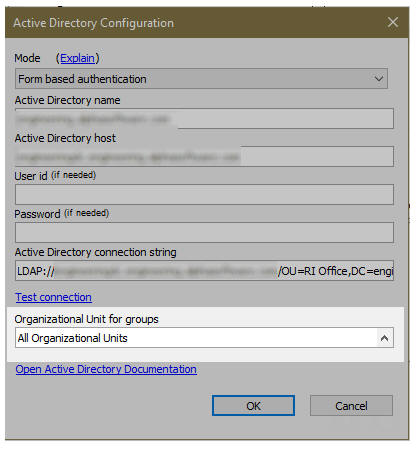417x450 pixels.
Task: Open the Form based authentication combo box
Action: point(201,79)
